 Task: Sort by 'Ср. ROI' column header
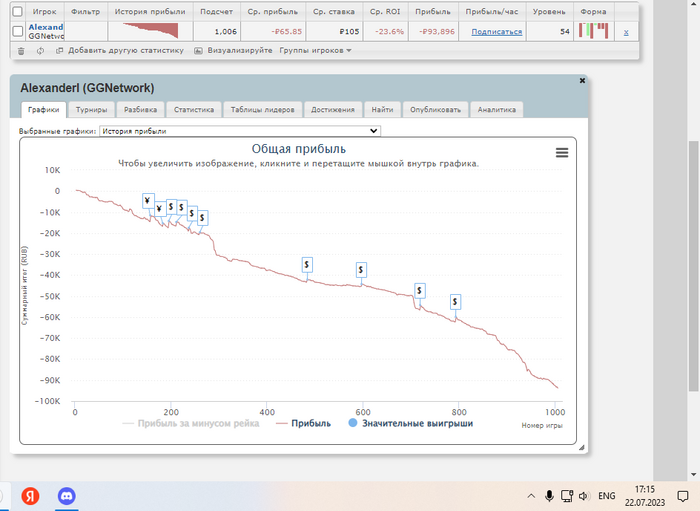click(386, 12)
